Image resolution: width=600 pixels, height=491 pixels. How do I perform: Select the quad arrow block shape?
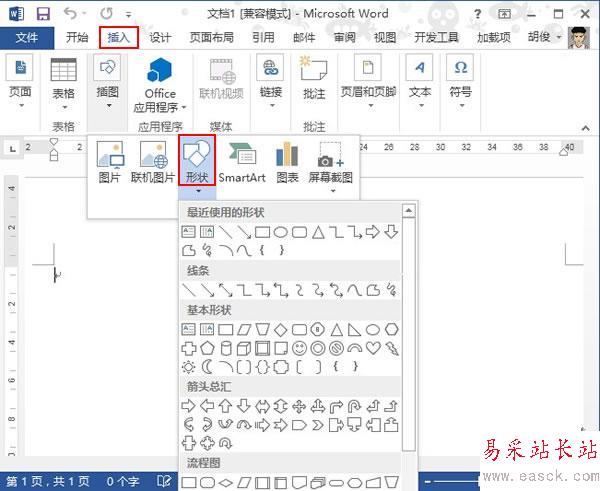pos(299,406)
